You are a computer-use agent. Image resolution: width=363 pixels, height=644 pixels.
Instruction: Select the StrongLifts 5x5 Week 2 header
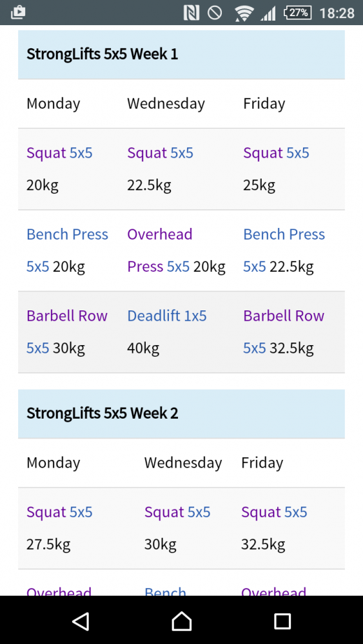click(x=181, y=413)
